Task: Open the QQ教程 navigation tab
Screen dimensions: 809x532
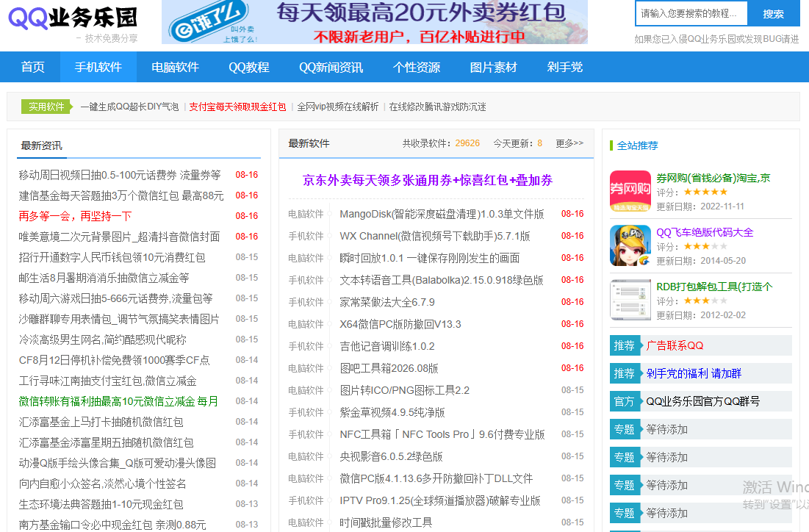Action: (249, 67)
